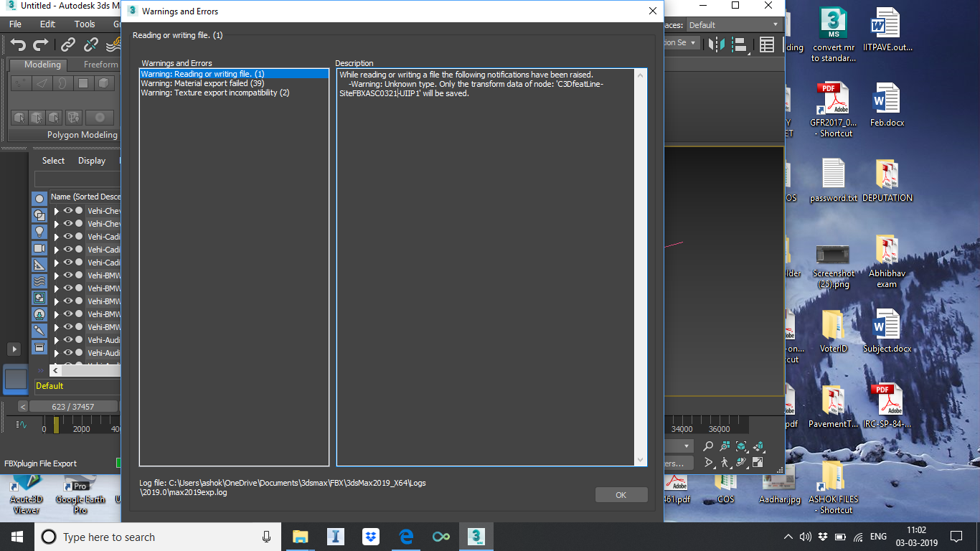
Task: Select the Select and Link chain tool
Action: (x=68, y=45)
